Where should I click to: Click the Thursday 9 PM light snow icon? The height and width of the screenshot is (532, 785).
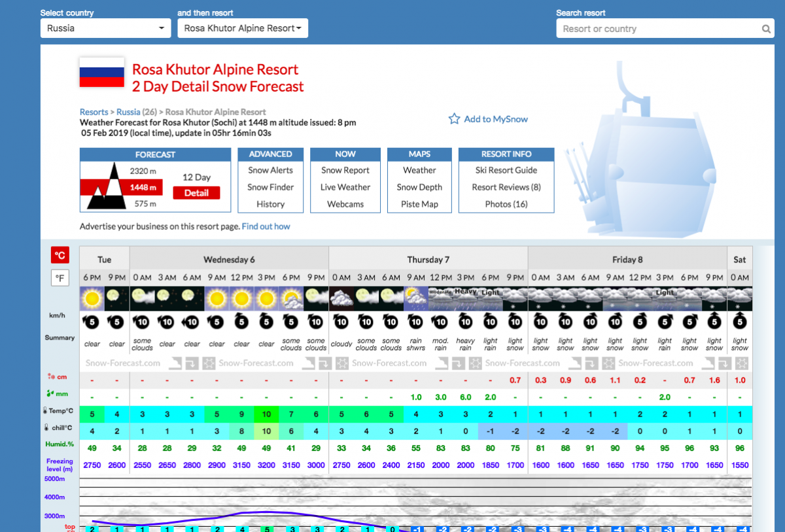(515, 298)
